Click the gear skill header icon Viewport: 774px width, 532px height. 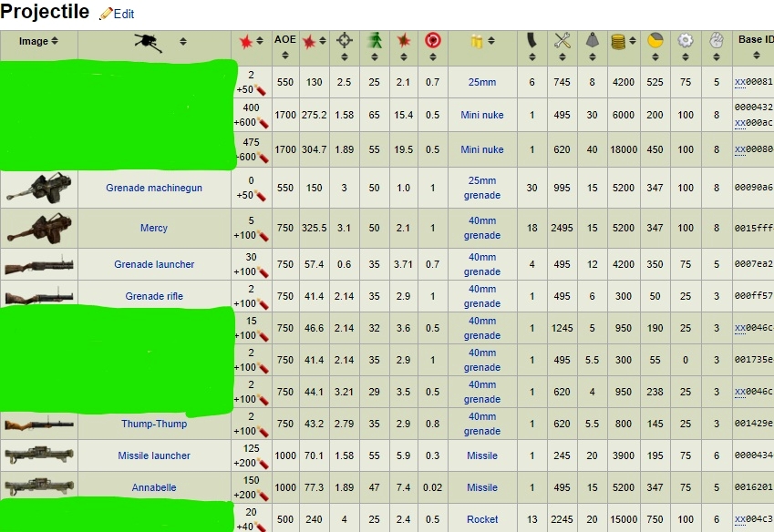click(x=685, y=41)
